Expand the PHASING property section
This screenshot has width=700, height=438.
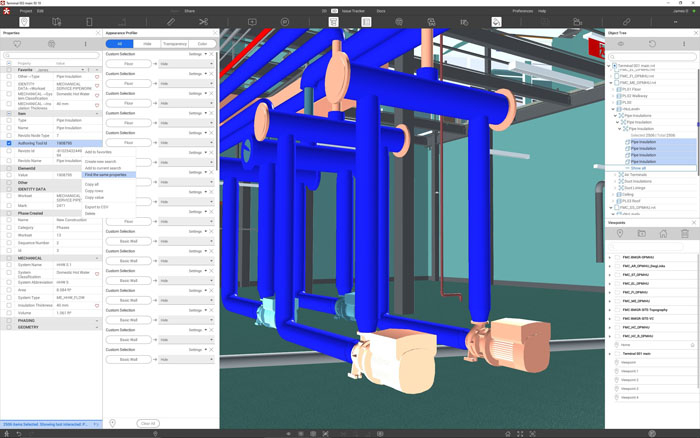[98, 320]
